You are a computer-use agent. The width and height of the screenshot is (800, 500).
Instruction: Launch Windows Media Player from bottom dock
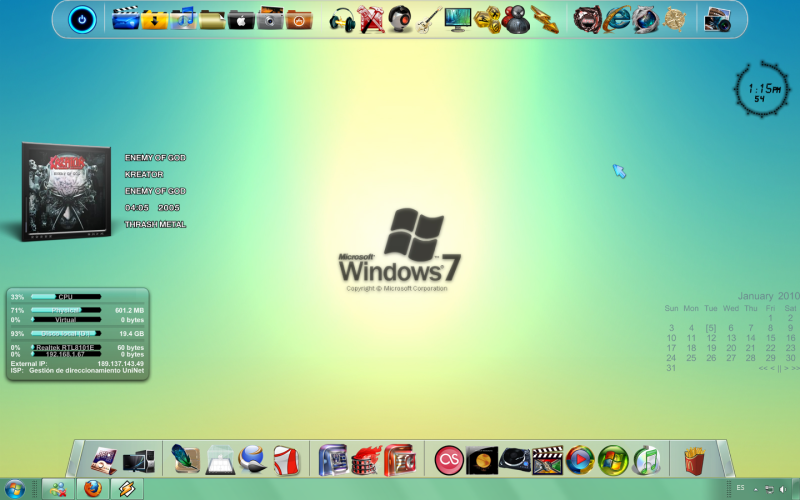[580, 460]
